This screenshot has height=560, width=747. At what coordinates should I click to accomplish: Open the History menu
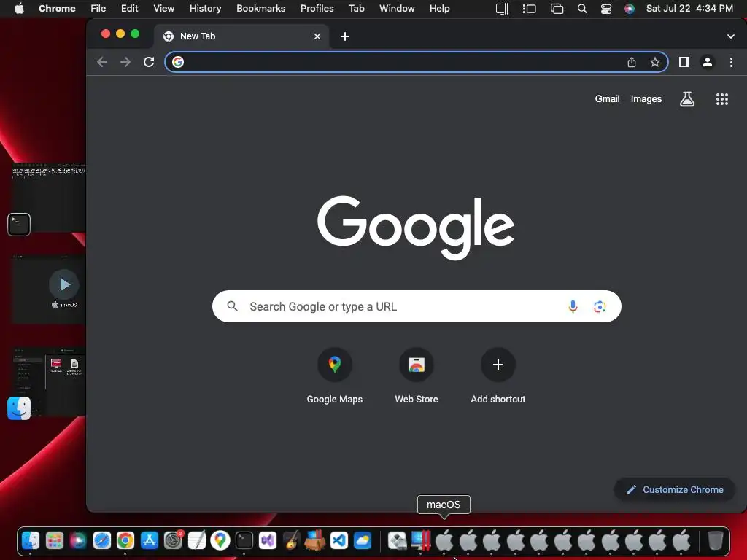pos(205,8)
